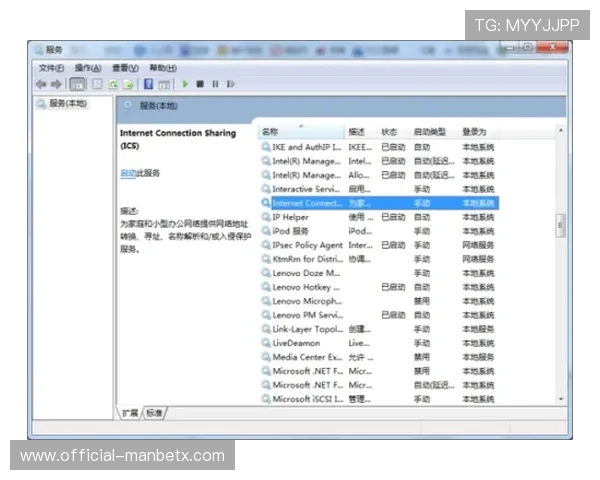The width and height of the screenshot is (600, 480).
Task: Select the IP Helper service row
Action: click(x=380, y=217)
